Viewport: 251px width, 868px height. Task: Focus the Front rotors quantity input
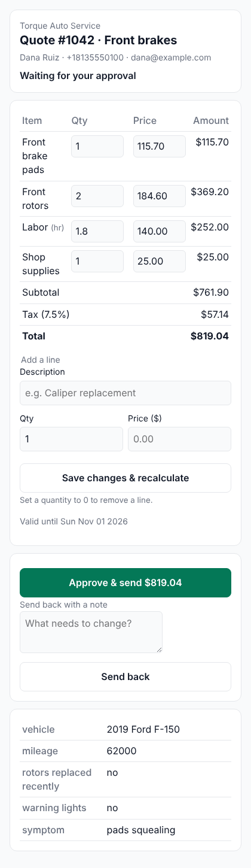pyautogui.click(x=97, y=196)
